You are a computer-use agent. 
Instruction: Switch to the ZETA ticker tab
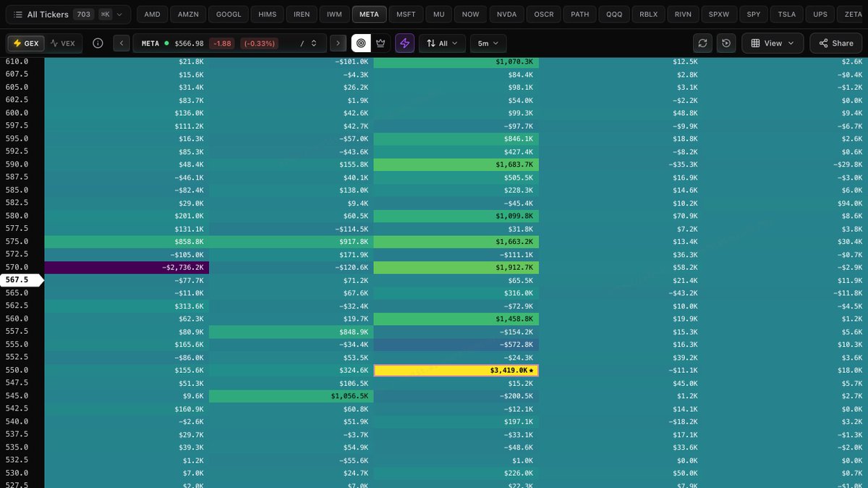[x=853, y=14]
